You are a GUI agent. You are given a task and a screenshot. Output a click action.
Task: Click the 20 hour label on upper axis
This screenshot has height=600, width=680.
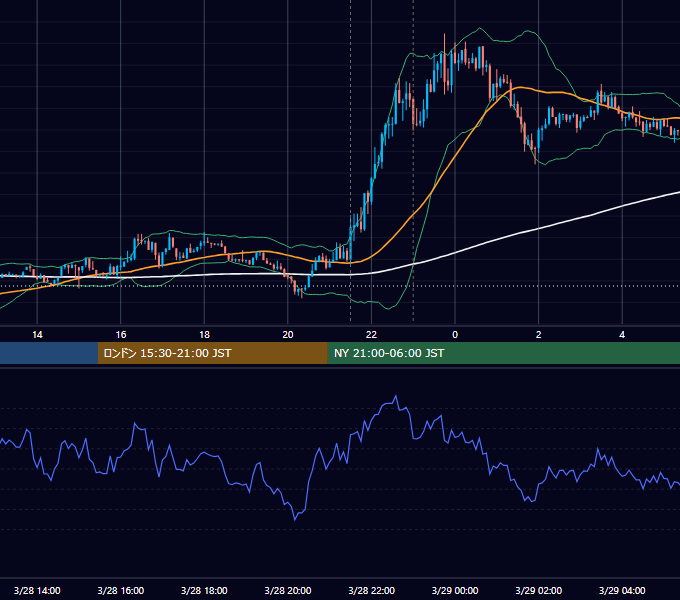(288, 335)
